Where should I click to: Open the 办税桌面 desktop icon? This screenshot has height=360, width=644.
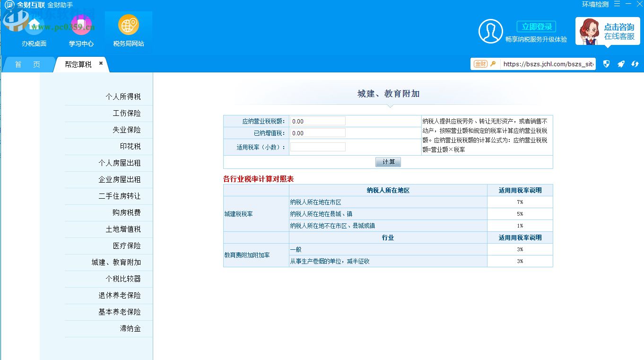click(33, 28)
